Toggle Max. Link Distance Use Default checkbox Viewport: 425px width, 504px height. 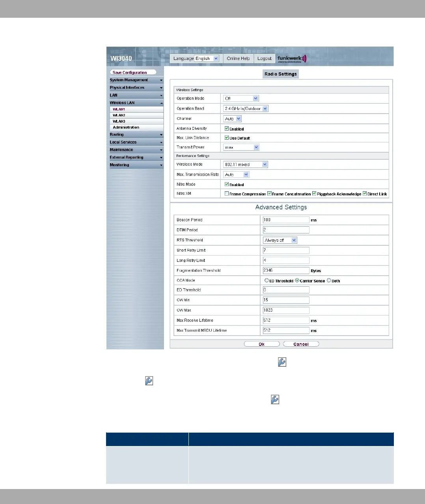227,138
